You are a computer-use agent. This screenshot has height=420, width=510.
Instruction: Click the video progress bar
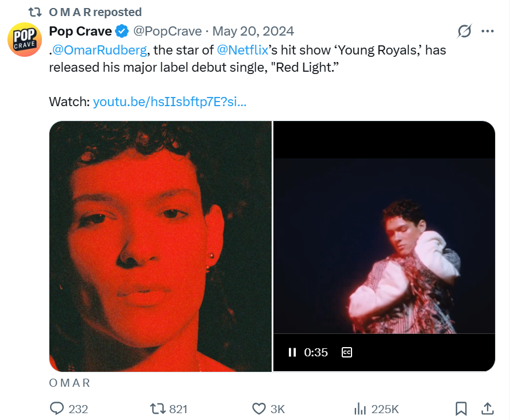click(384, 334)
